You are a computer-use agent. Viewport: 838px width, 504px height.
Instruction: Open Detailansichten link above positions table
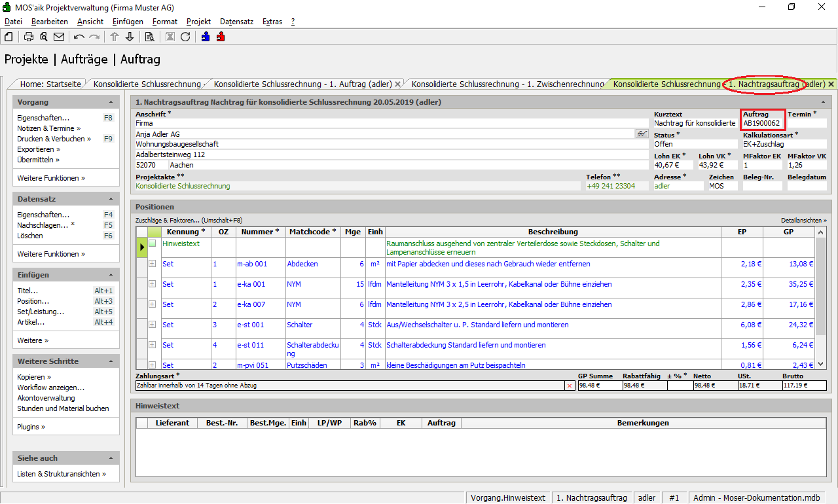tap(803, 221)
